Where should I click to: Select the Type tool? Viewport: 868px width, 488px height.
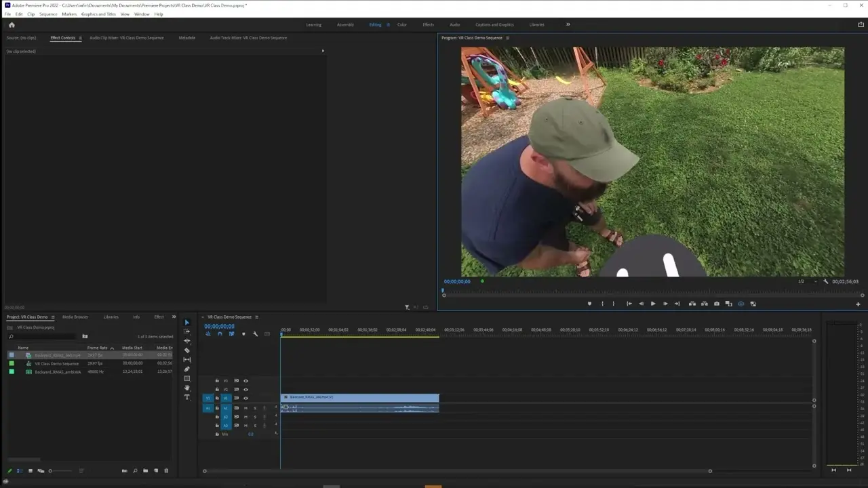187,397
